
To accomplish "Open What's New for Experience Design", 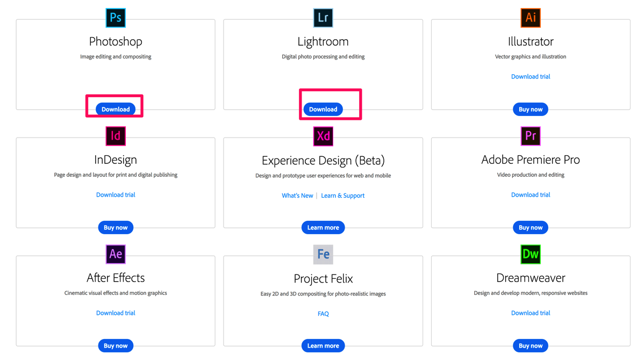I will 297,196.
